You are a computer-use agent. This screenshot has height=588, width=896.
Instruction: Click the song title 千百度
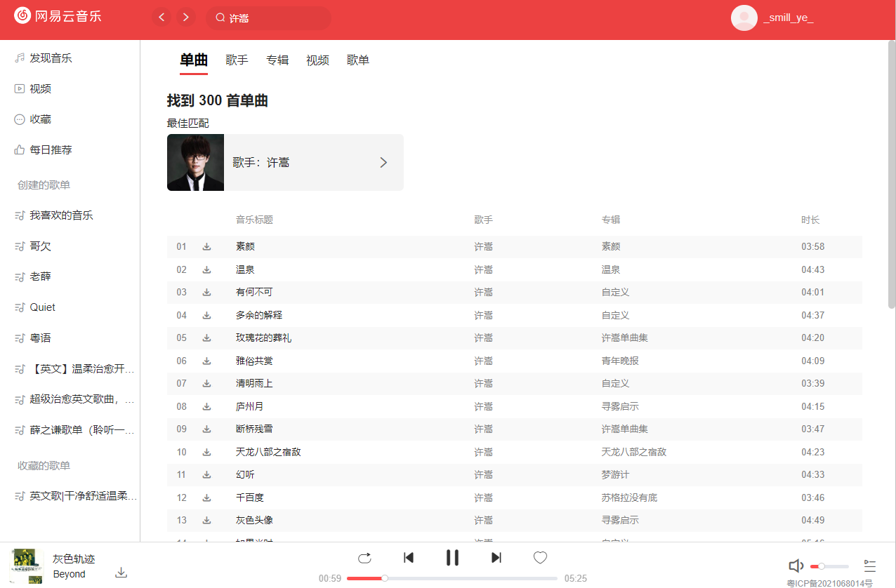pos(250,497)
